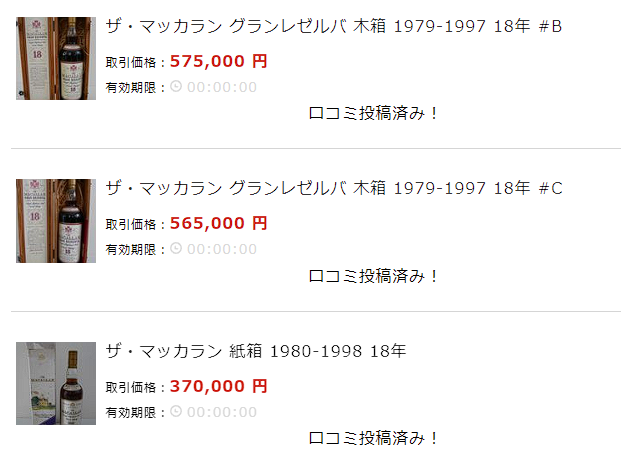Click the 575,000 円 price
621x459 pixels.
pyautogui.click(x=219, y=61)
